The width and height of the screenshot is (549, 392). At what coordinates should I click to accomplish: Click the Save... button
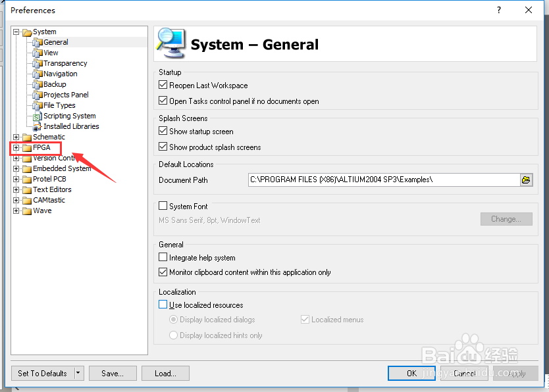click(113, 373)
